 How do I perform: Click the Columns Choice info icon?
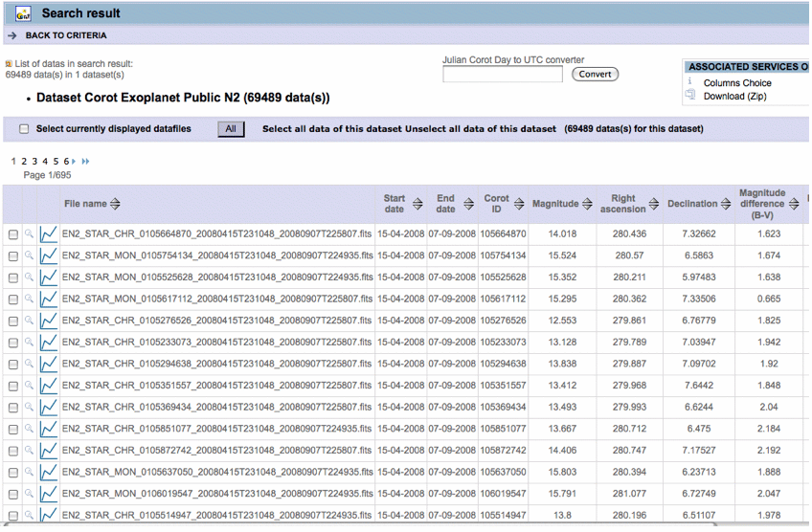(689, 83)
